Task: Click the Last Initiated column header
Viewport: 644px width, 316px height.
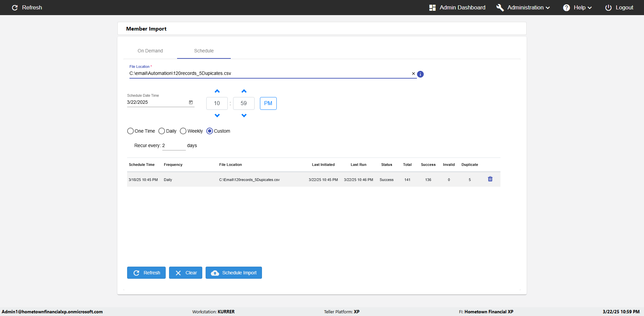Action: point(323,165)
